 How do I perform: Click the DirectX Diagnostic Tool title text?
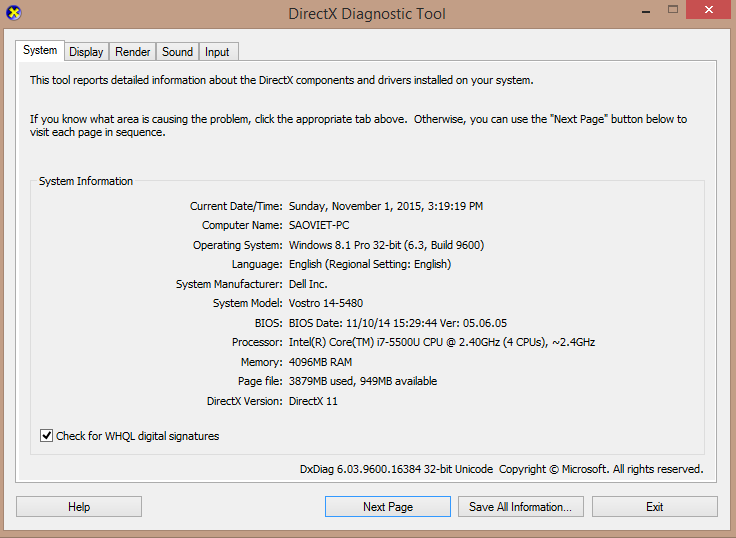click(x=367, y=14)
